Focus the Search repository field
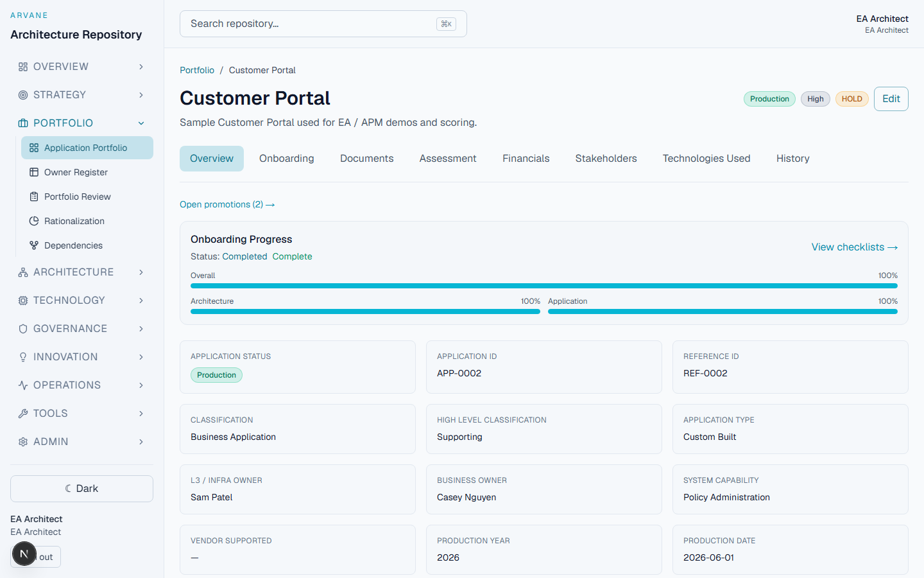The width and height of the screenshot is (924, 578). point(323,24)
